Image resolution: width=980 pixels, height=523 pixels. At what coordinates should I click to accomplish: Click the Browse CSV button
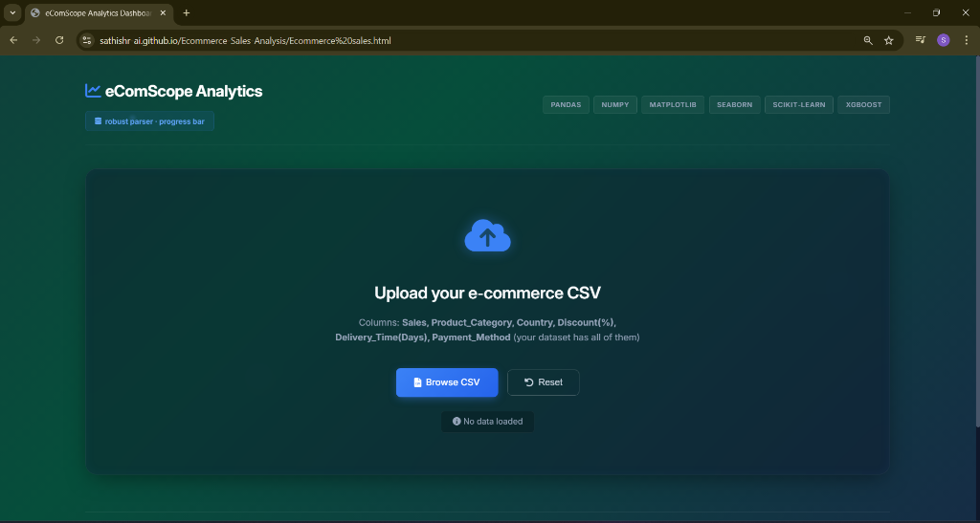click(x=447, y=382)
